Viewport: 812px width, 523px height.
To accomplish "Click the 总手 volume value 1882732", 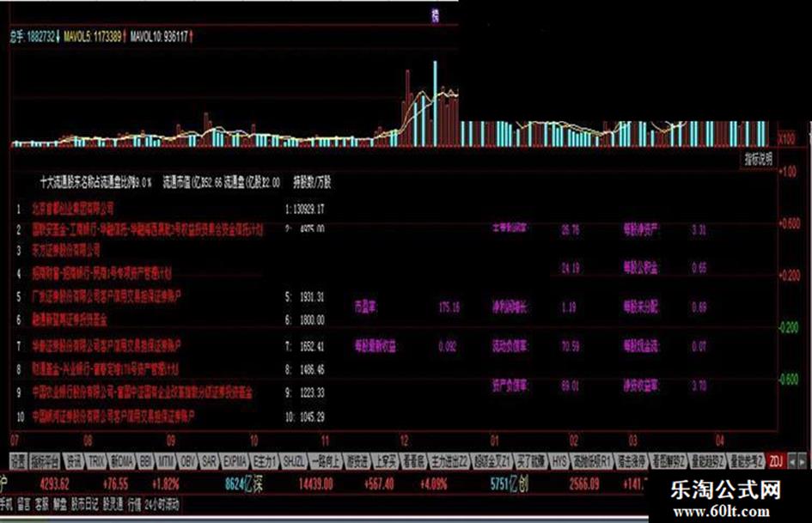I will pos(41,37).
